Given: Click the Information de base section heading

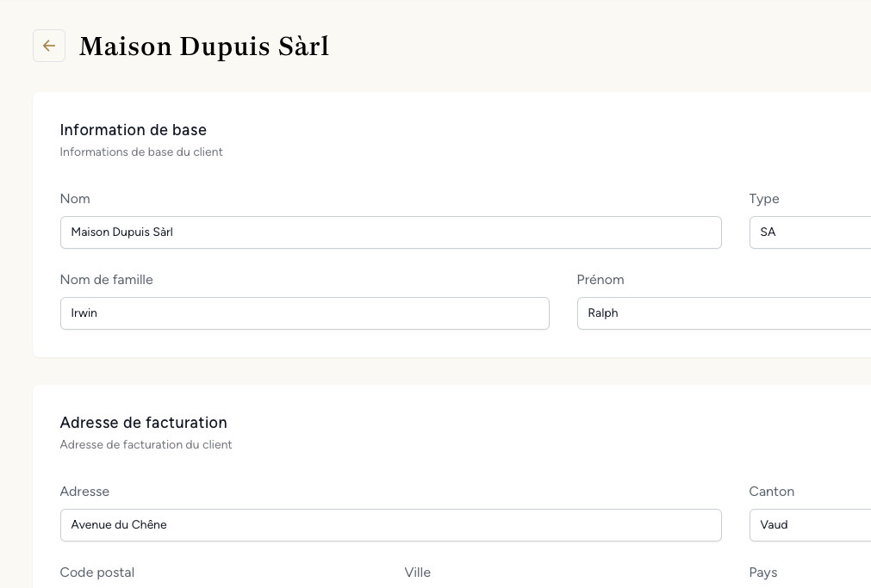Looking at the screenshot, I should pyautogui.click(x=133, y=130).
